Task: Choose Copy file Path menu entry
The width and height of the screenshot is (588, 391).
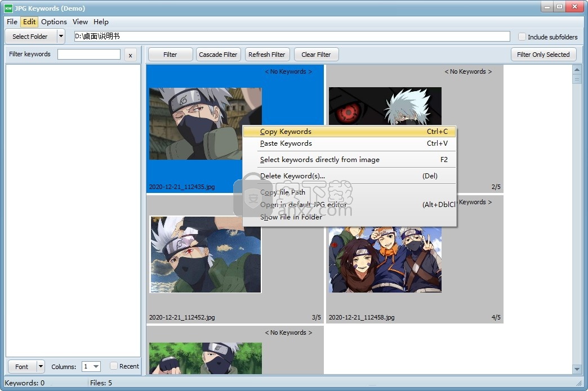Action: [349, 192]
